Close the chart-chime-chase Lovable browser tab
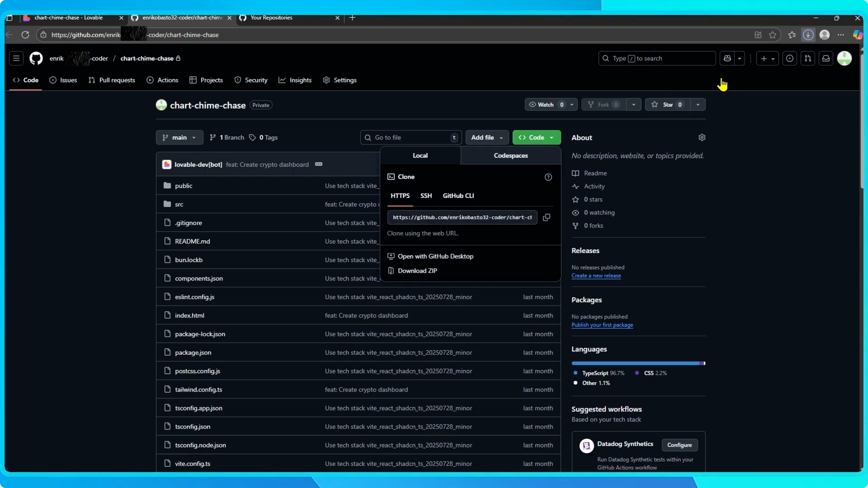 point(121,18)
